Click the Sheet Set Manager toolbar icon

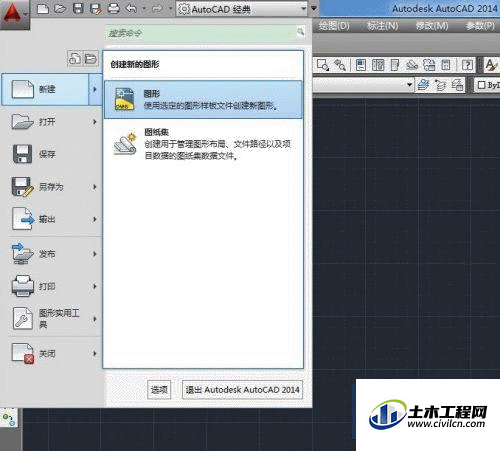(412, 65)
